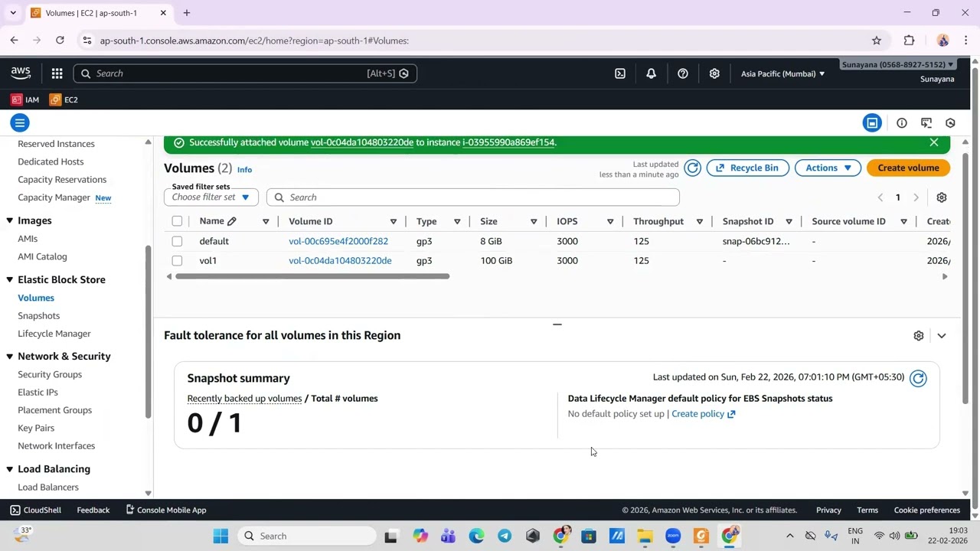Open Sunayana account menu
Image resolution: width=980 pixels, height=551 pixels.
(897, 64)
